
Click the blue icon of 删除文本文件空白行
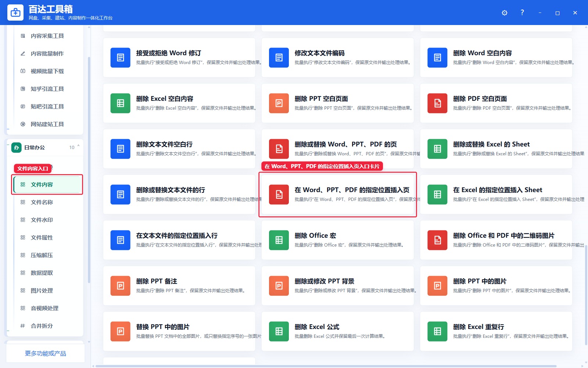click(121, 149)
